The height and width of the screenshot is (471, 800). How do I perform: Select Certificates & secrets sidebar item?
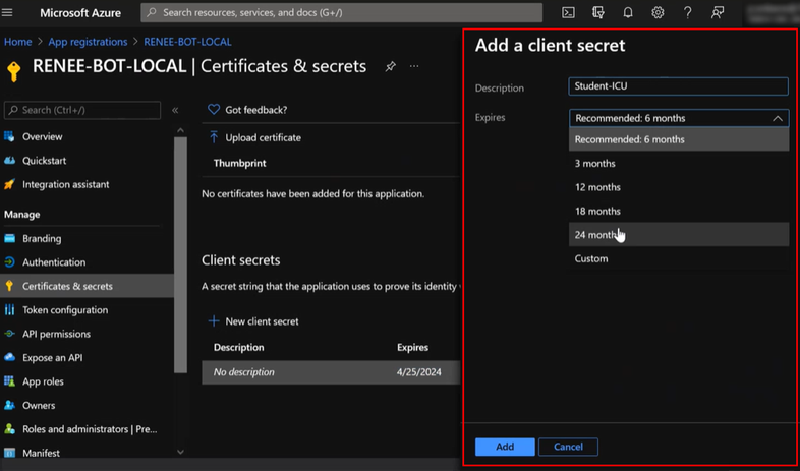[87, 286]
